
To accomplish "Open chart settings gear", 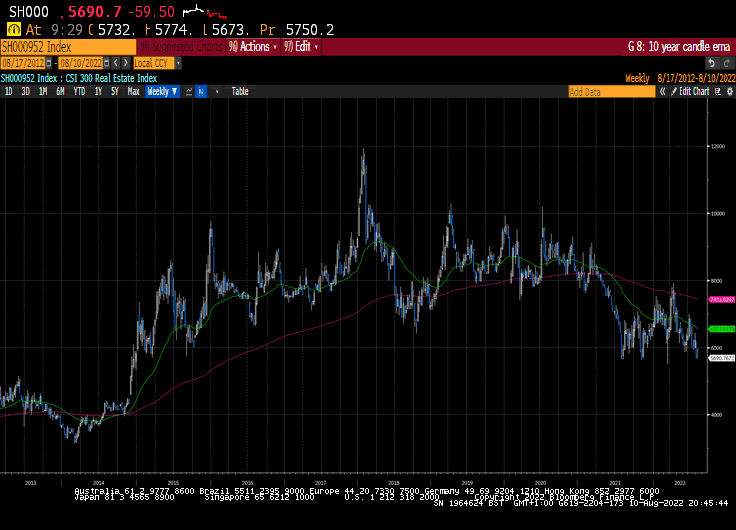I will pos(729,92).
